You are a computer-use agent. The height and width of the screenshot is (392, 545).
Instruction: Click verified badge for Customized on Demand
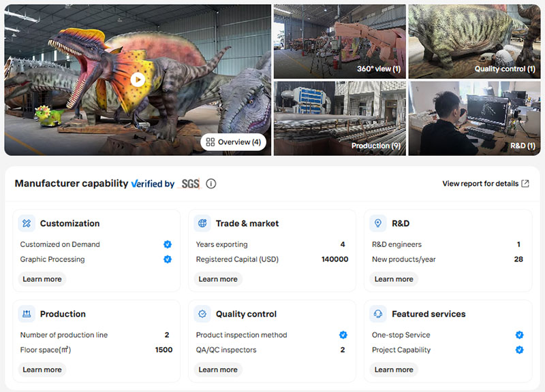[168, 244]
